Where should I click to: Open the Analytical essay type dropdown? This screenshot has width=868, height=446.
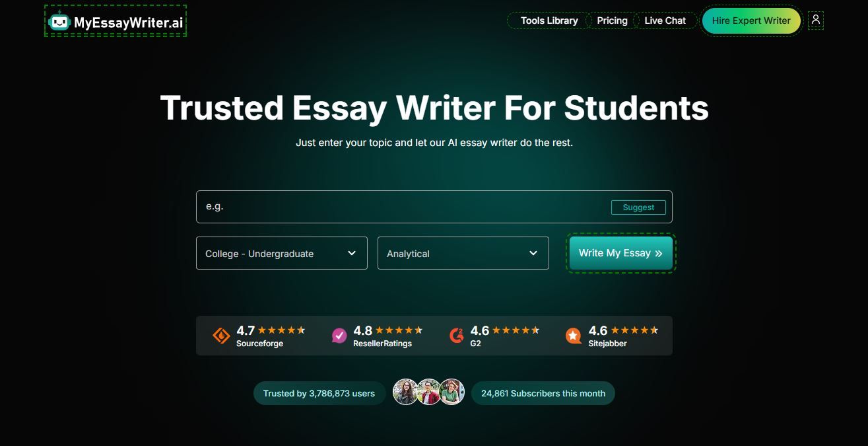point(463,254)
